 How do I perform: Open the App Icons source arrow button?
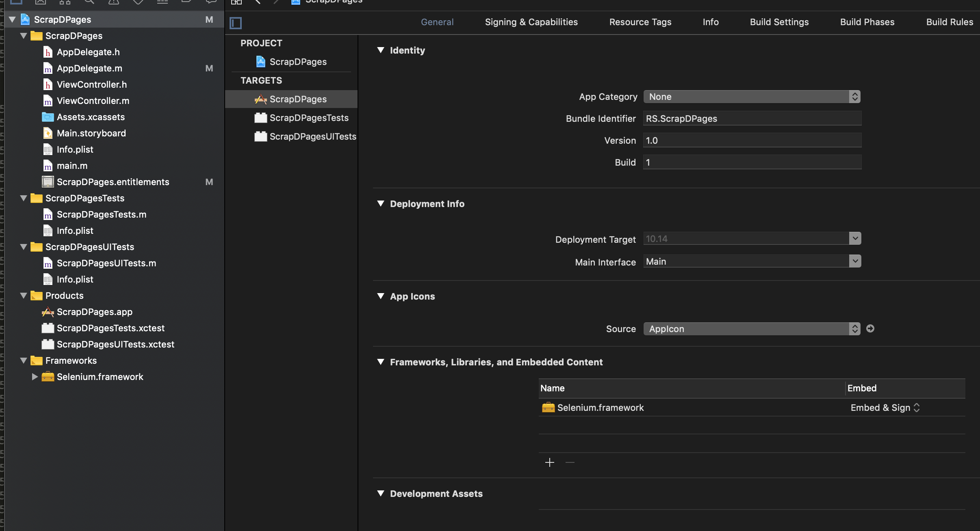point(871,329)
